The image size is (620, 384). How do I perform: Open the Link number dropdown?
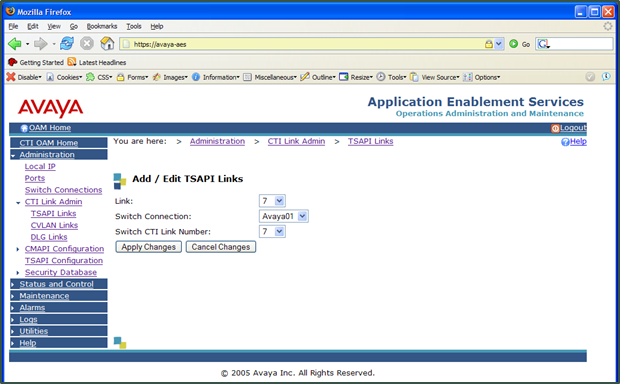tap(272, 201)
